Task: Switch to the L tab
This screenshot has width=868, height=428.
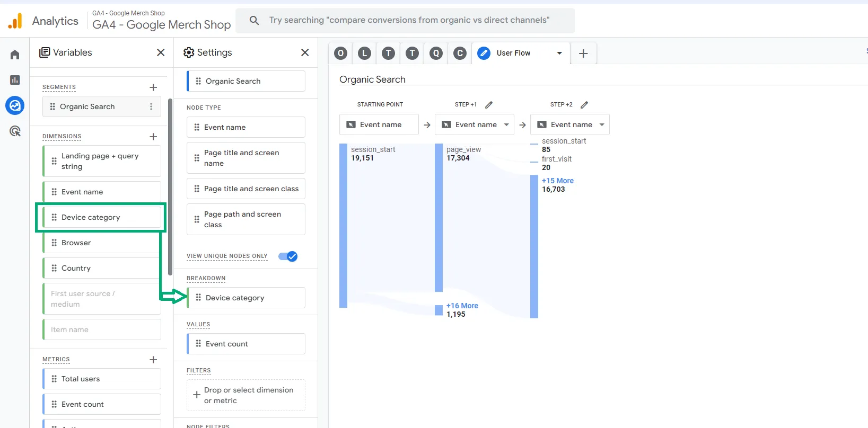Action: (365, 53)
